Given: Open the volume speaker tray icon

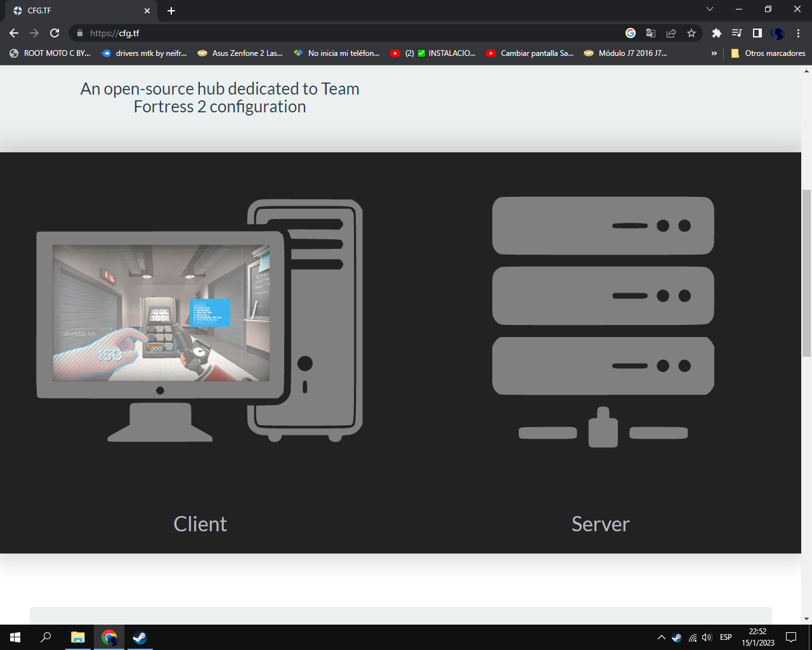Looking at the screenshot, I should pyautogui.click(x=707, y=637).
